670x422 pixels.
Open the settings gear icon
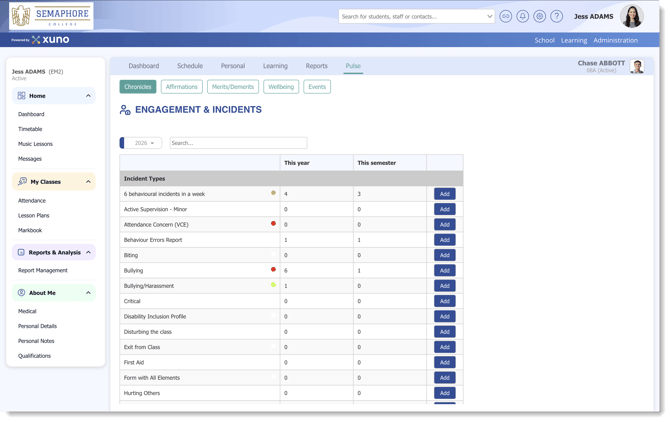tap(540, 17)
